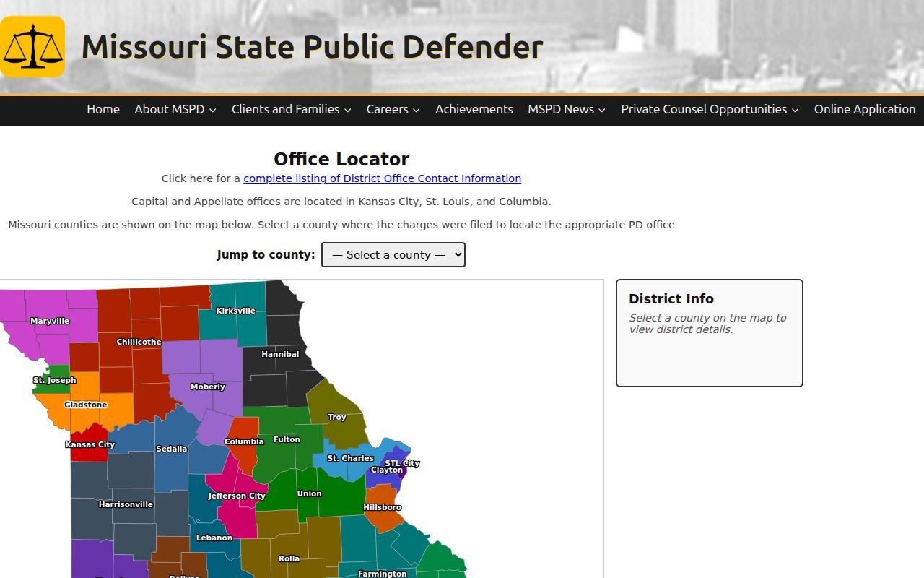Select the Union district on the map
The image size is (924, 578).
(x=310, y=493)
